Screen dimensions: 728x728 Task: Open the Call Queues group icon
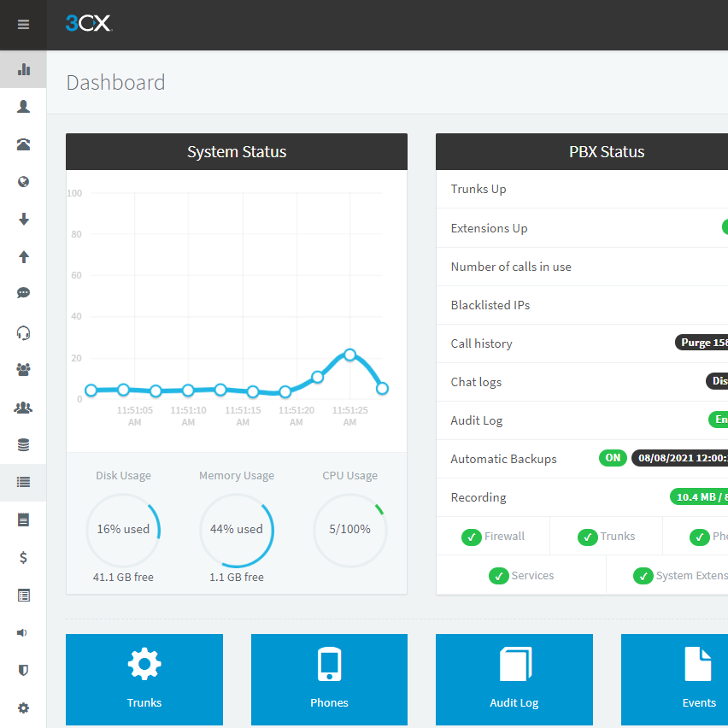(x=23, y=408)
